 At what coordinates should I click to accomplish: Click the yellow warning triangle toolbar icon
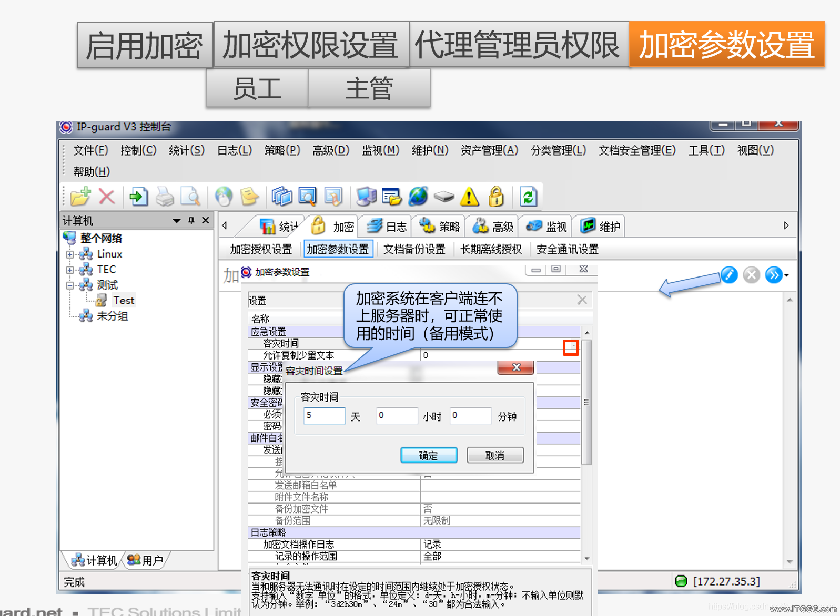[470, 197]
